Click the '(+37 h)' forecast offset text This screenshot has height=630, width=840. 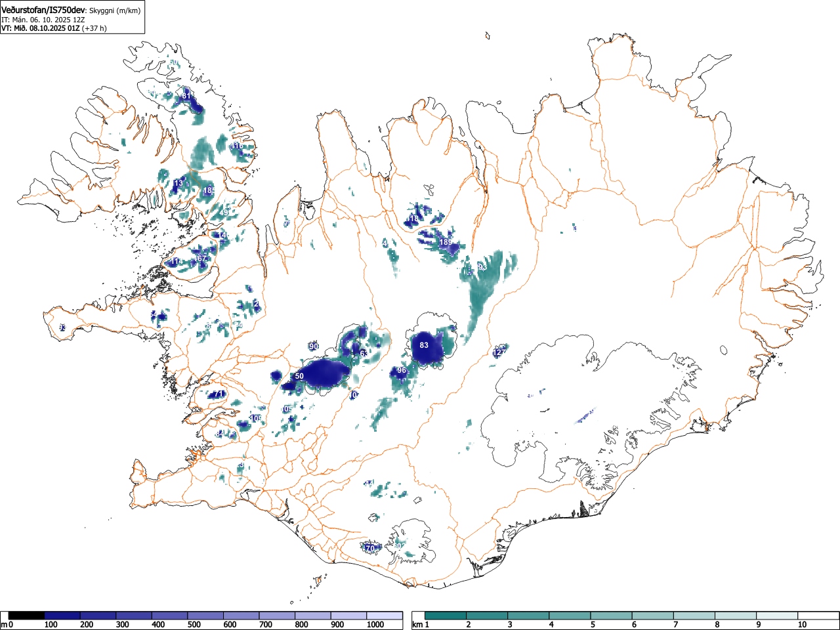[x=94, y=28]
